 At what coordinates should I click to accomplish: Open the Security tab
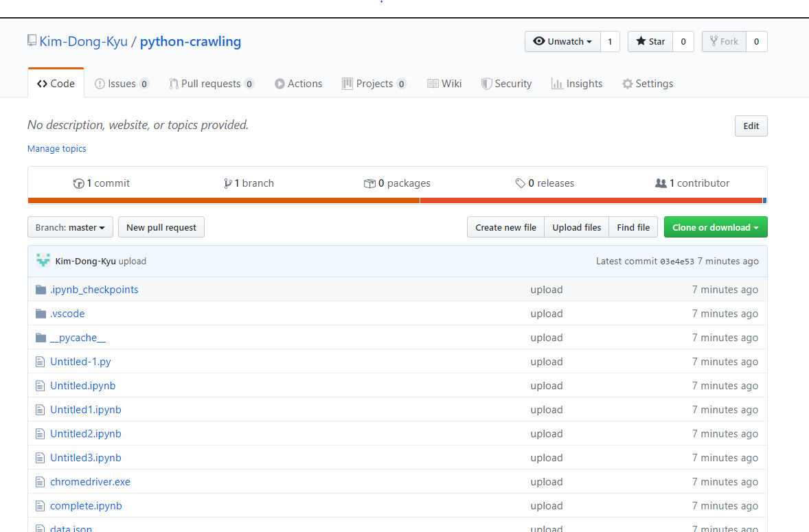pos(506,84)
